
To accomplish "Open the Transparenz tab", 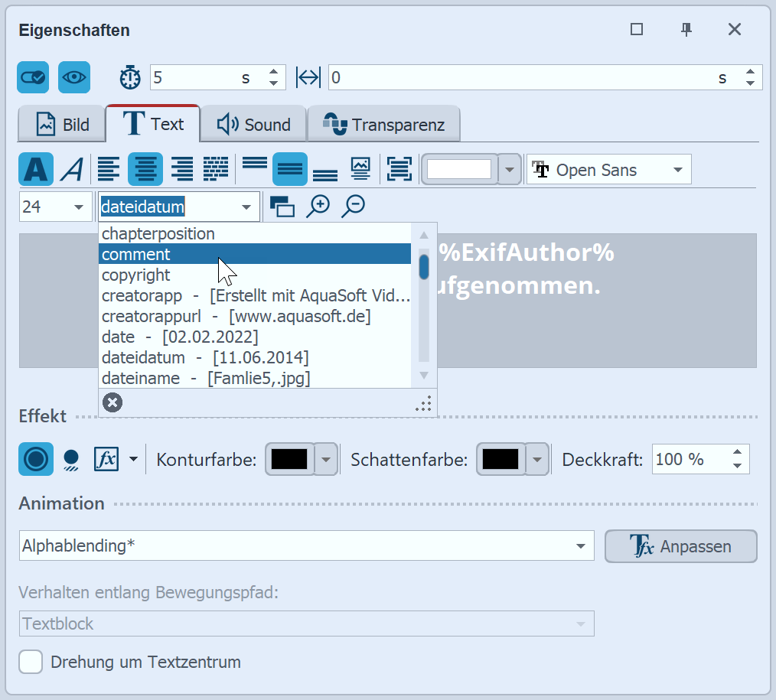I will coord(384,125).
